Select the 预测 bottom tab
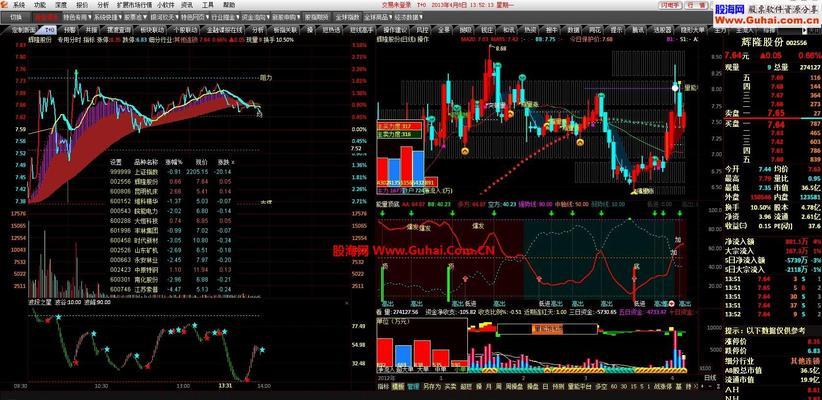This screenshot has height=400, width=822. pos(558,386)
